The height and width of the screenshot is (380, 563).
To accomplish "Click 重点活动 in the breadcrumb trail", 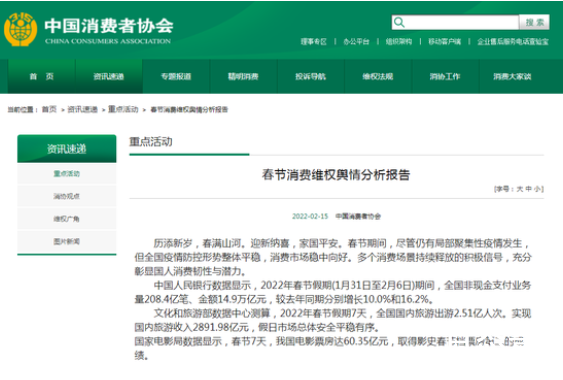I will [123, 109].
